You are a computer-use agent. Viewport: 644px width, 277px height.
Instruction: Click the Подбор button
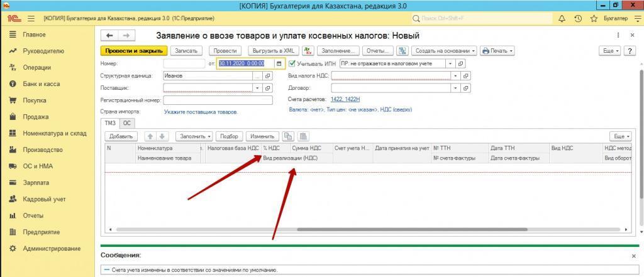click(x=230, y=136)
